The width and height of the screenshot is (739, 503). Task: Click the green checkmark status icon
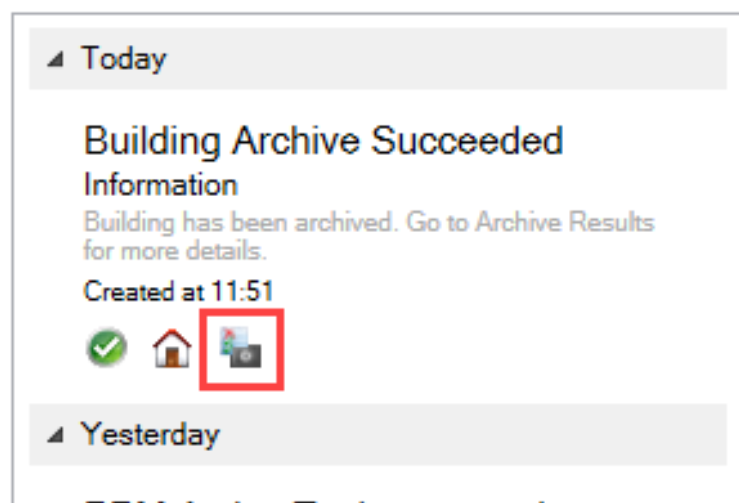(x=104, y=349)
